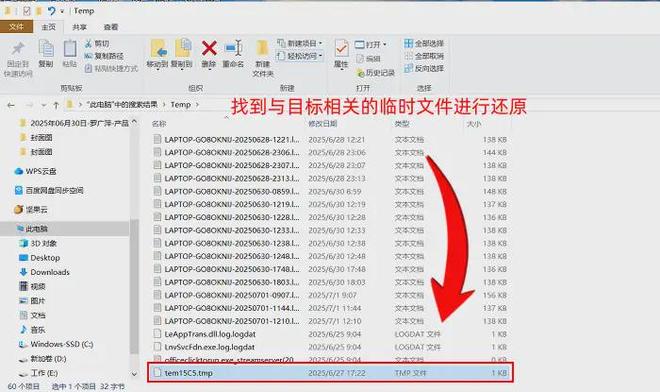The image size is (660, 392).
Task: Click Invert Selection (反向选择)
Action: (x=424, y=68)
